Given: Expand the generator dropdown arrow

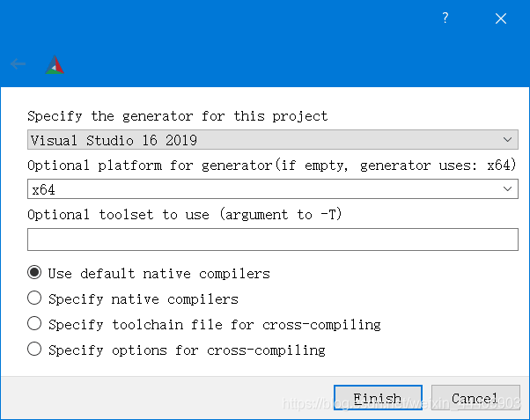Looking at the screenshot, I should pyautogui.click(x=507, y=140).
